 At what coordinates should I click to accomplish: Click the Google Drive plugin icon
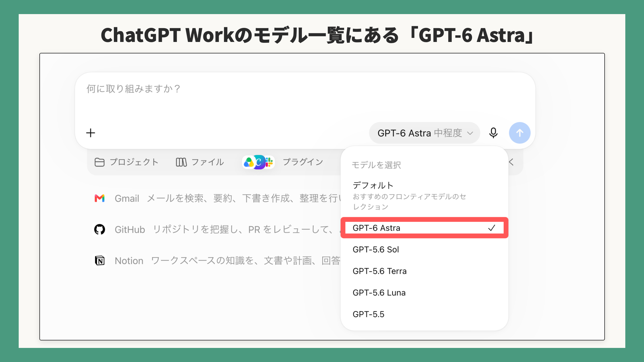(x=248, y=163)
